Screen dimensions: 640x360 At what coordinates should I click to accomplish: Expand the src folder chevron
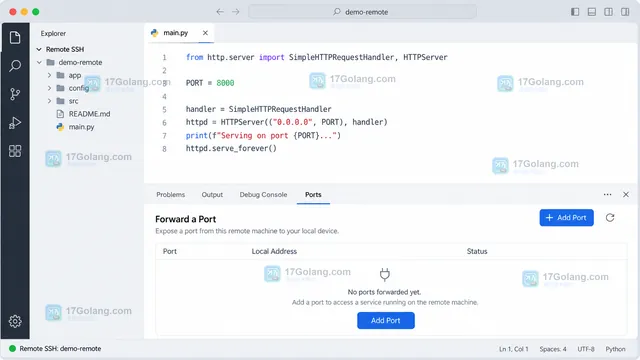pos(49,101)
